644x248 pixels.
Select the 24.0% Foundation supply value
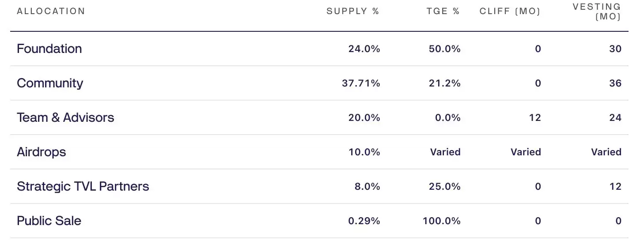pos(364,49)
